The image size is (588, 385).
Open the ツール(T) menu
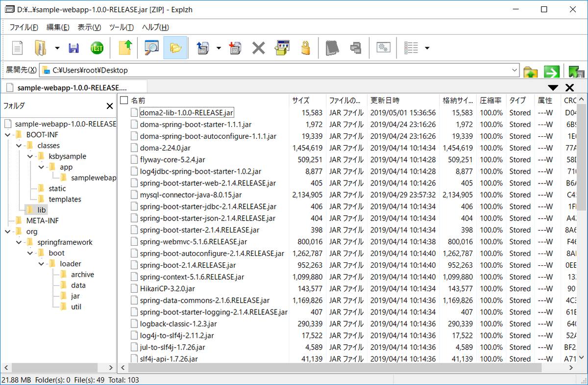click(x=122, y=27)
